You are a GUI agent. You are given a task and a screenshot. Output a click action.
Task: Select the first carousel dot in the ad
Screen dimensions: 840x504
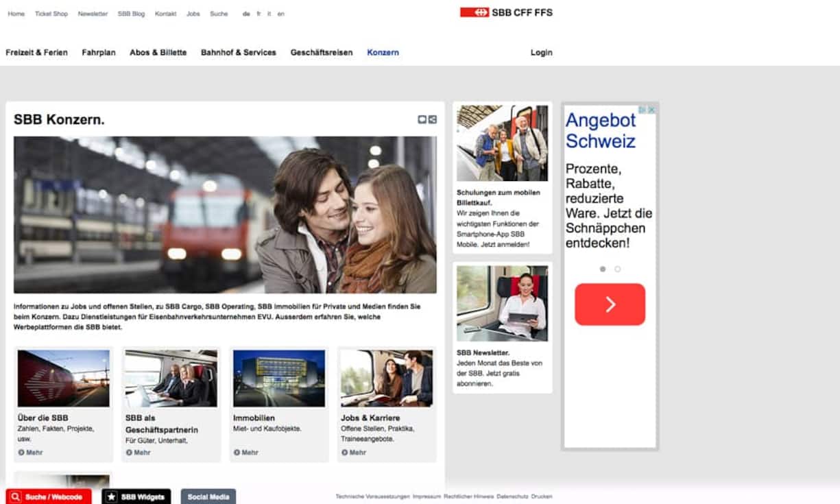point(603,269)
